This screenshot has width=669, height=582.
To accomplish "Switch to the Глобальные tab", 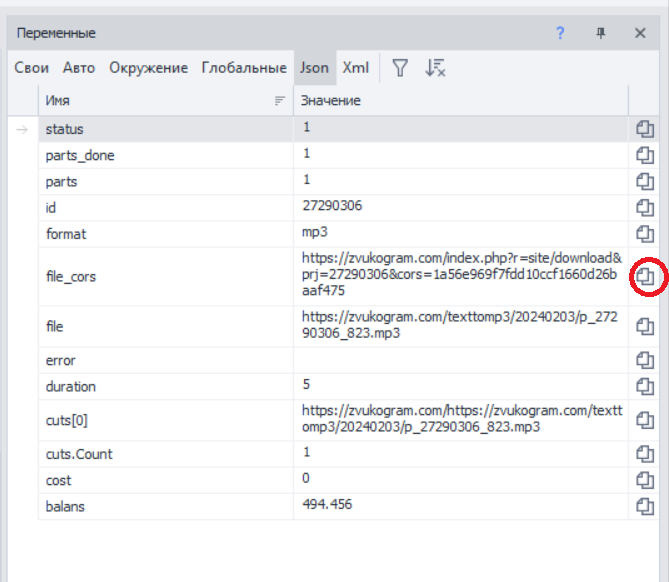I will (x=244, y=68).
